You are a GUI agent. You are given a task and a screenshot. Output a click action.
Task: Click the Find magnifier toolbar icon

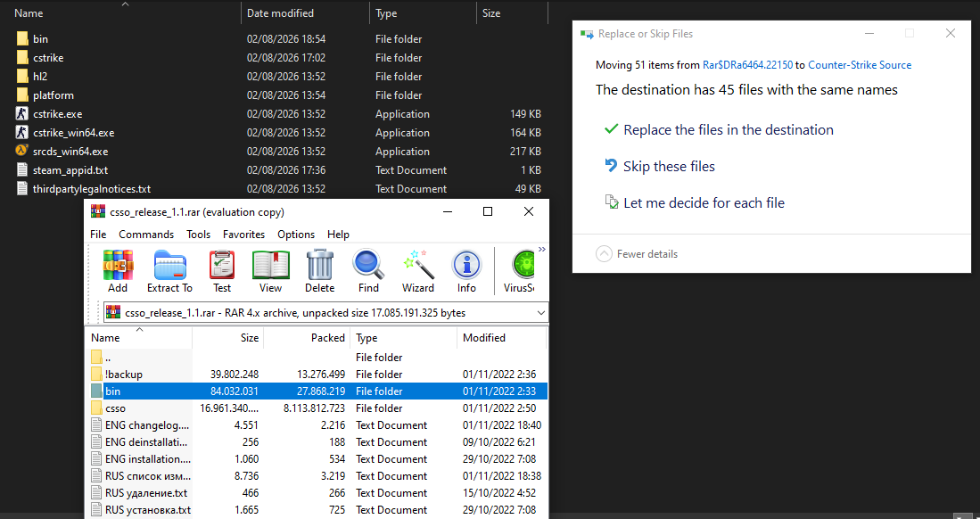pos(368,265)
